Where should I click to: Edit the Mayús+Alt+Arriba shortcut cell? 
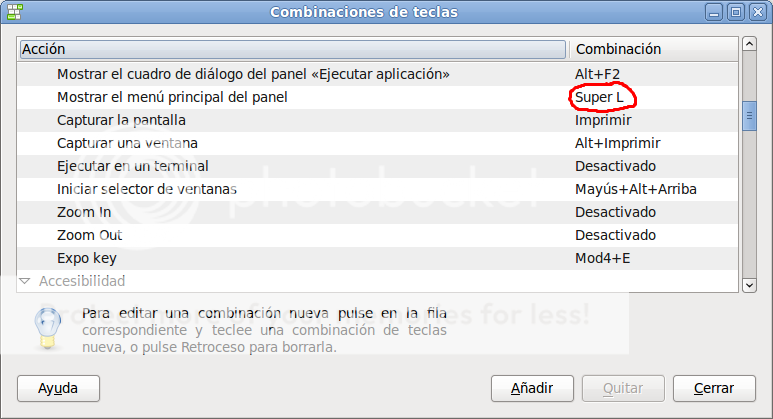(635, 189)
